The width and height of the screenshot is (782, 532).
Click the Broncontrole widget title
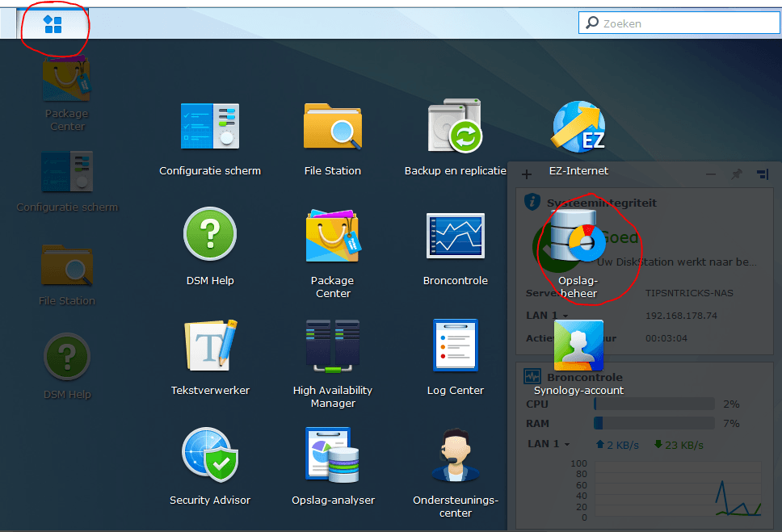pos(585,377)
